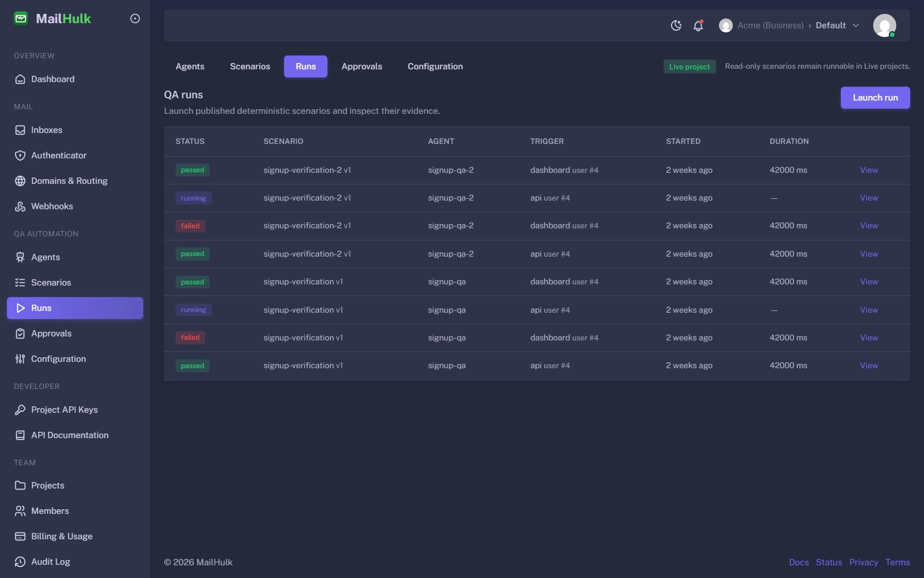View the first passed signup-verification-2 run
This screenshot has width=924, height=578.
869,170
